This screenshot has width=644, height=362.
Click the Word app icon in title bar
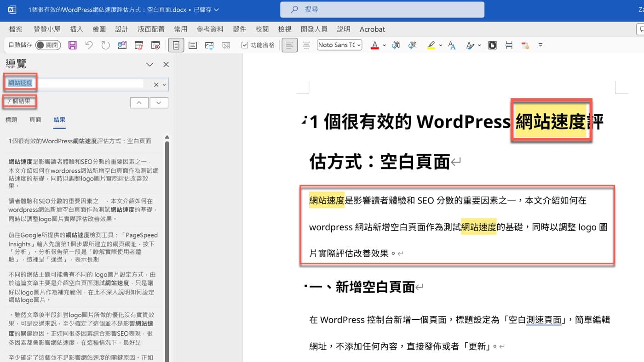(12, 9)
